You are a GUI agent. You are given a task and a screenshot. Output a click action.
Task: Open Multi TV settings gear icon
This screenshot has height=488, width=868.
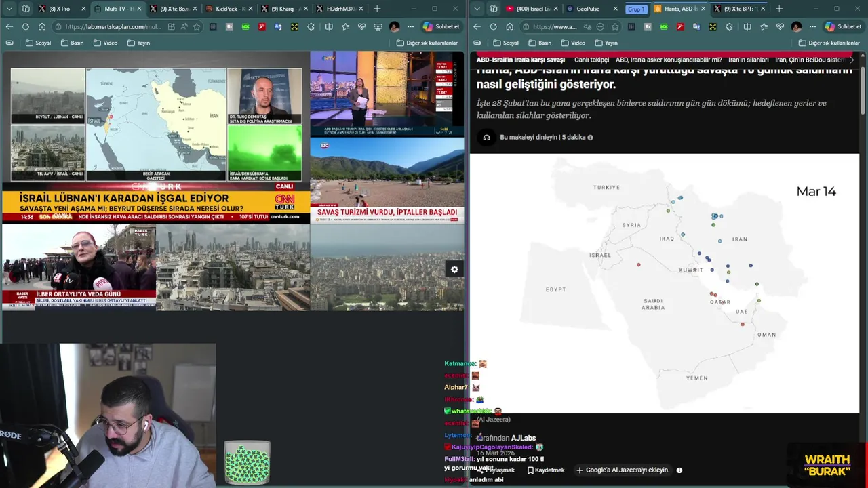click(454, 270)
